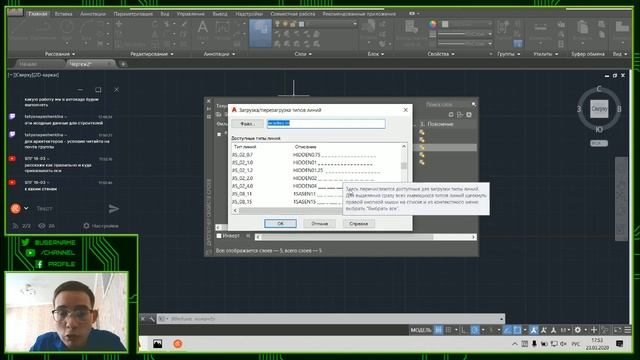Open the Управление ribbon tab

(191, 14)
